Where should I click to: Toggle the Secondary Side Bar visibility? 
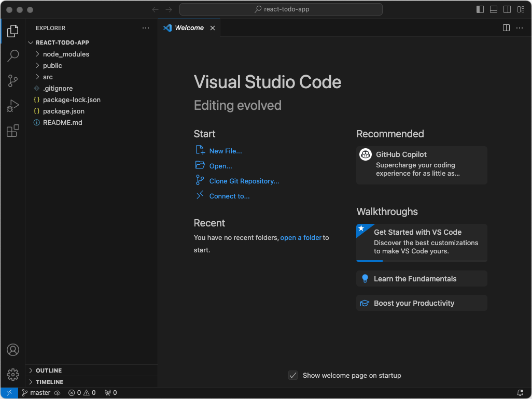(507, 9)
